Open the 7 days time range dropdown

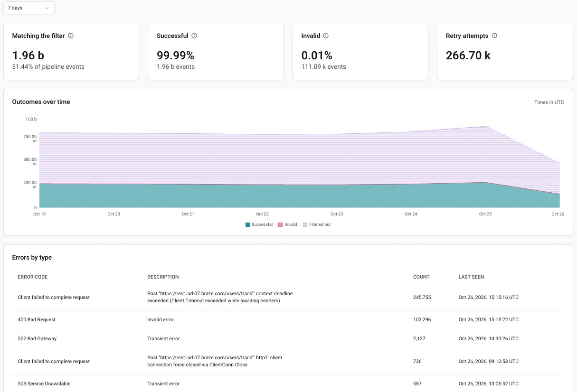tap(29, 8)
